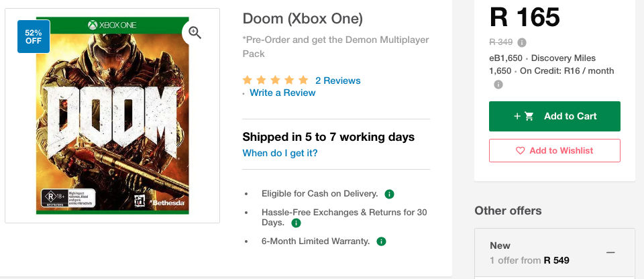Click the zoom magnifier on product image
The image size is (644, 279).
[195, 33]
